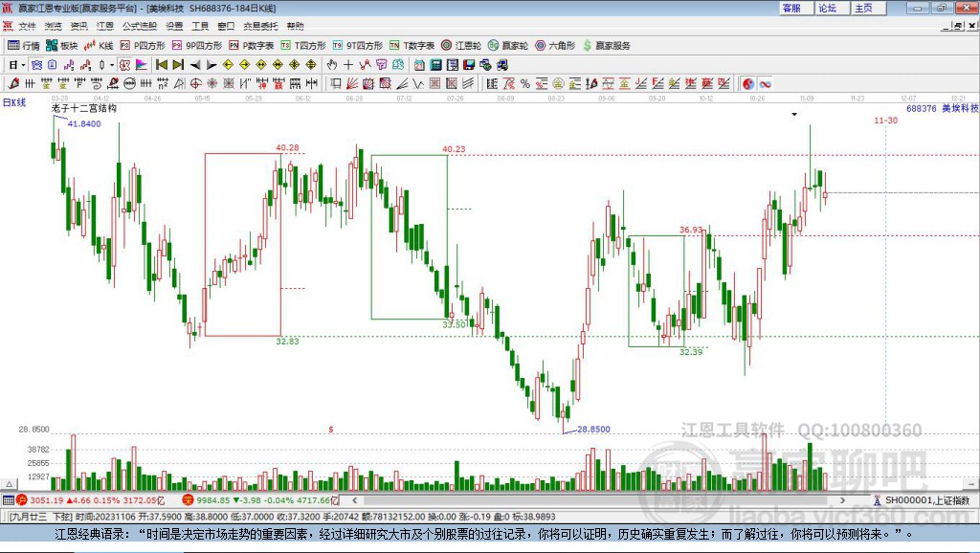
Task: Click the SH000001 上证指数 status entry
Action: point(922,499)
